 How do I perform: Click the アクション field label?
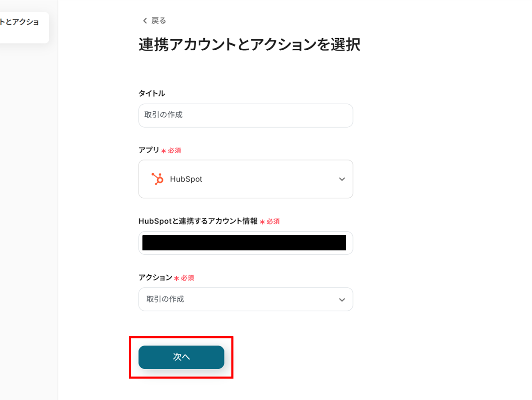click(155, 277)
